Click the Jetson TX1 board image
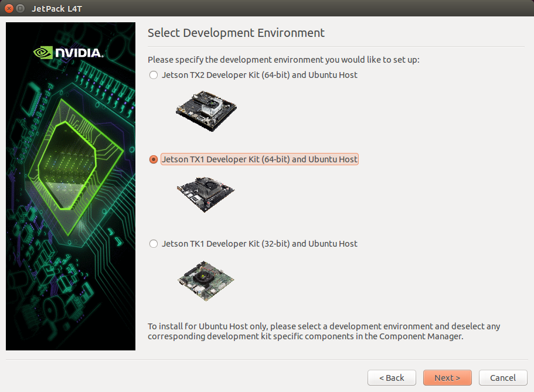 click(x=206, y=195)
